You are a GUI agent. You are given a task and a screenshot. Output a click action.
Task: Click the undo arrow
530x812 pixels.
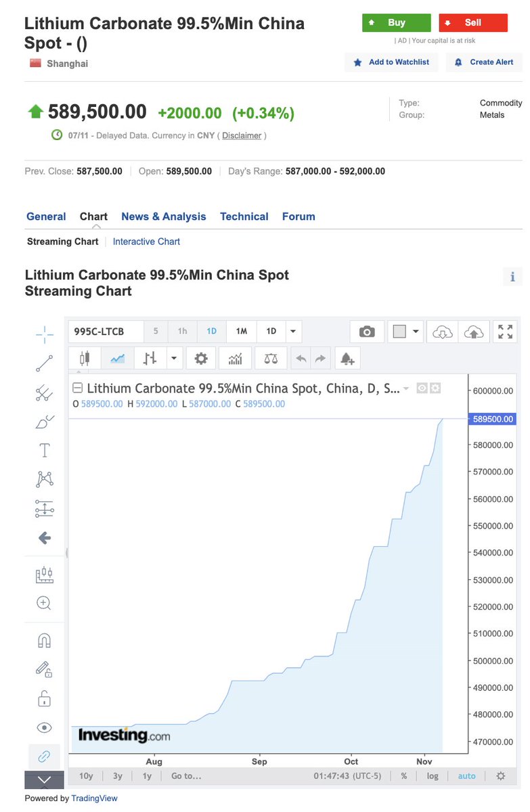[302, 359]
